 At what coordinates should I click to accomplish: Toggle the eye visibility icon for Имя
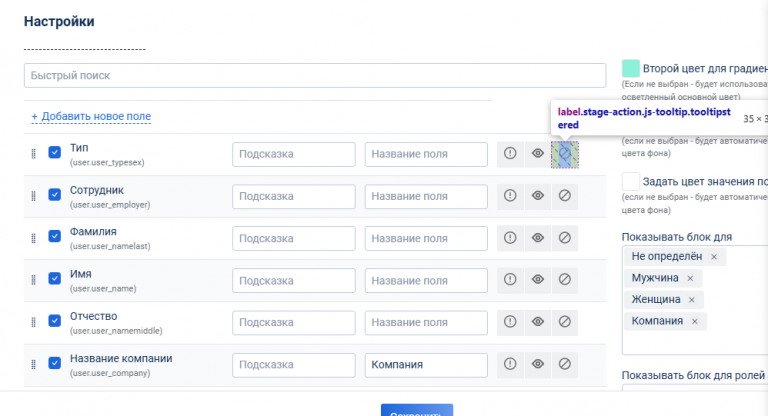coord(538,279)
